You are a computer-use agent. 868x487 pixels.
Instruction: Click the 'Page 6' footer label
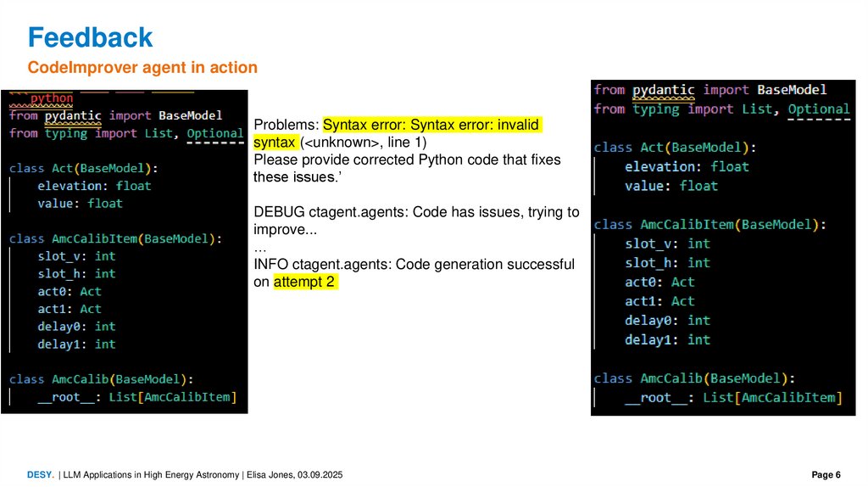click(x=826, y=475)
